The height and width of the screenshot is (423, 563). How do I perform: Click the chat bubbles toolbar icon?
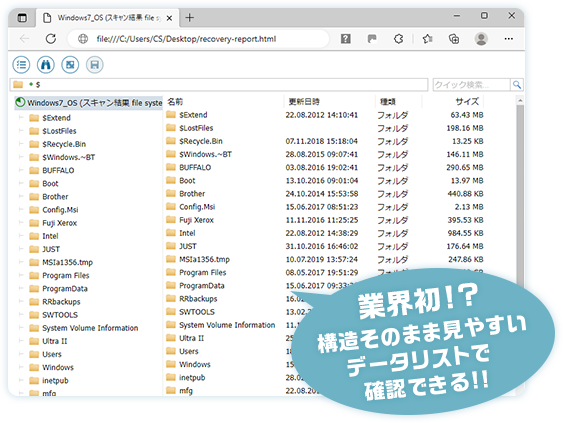pos(372,38)
